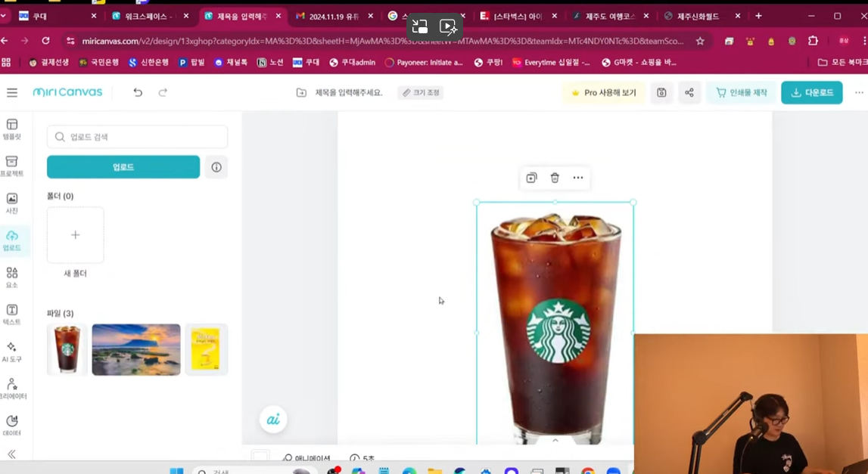Open the 사진 sidebar panel
This screenshot has height=474, width=868.
[x=12, y=203]
